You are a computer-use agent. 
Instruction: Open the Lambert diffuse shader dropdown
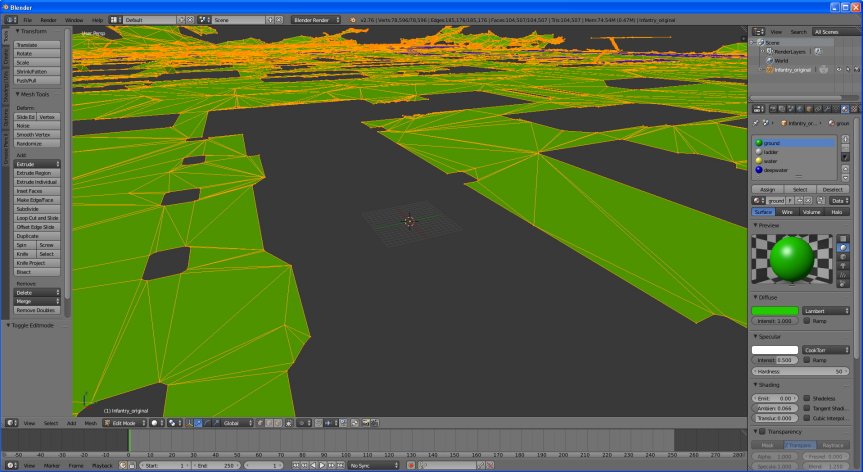pyautogui.click(x=826, y=311)
